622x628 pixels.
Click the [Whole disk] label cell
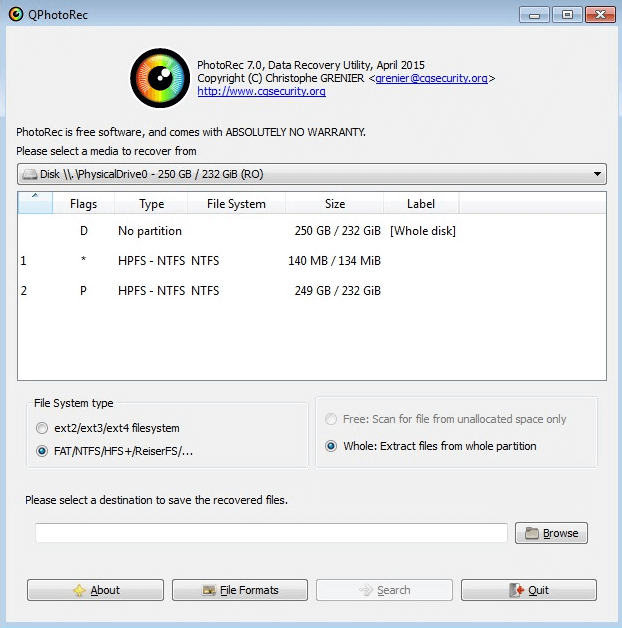(x=423, y=231)
